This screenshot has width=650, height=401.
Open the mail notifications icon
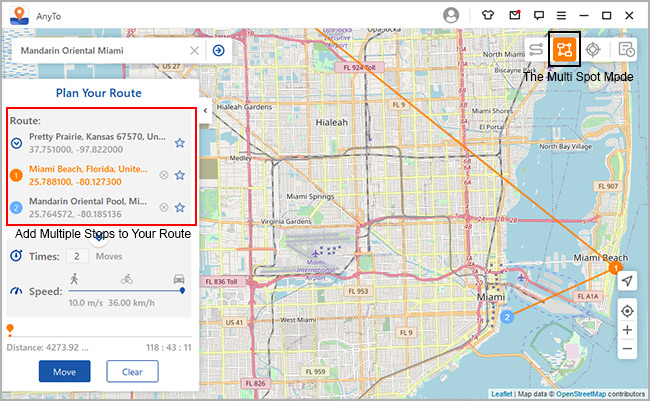click(514, 15)
